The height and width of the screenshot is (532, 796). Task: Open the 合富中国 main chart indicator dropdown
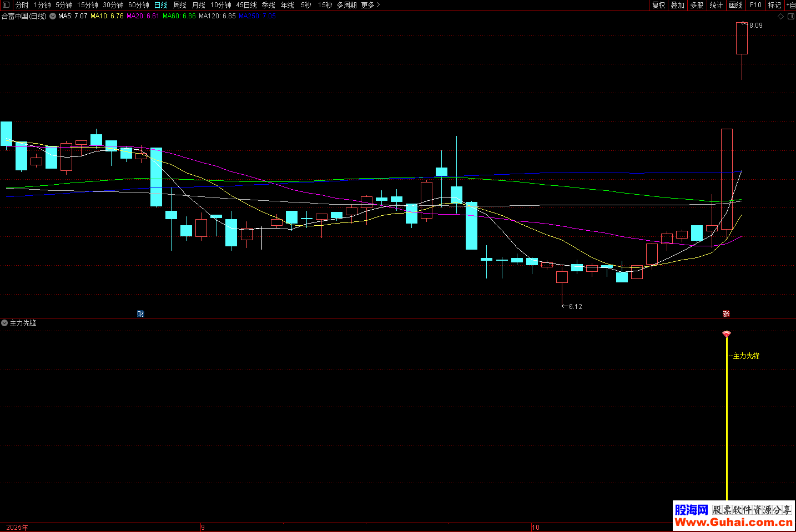[x=53, y=16]
